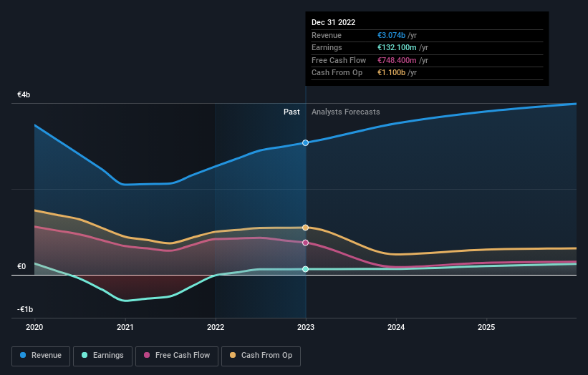
Task: Click the 2023 x-axis label
Action: [x=306, y=327]
